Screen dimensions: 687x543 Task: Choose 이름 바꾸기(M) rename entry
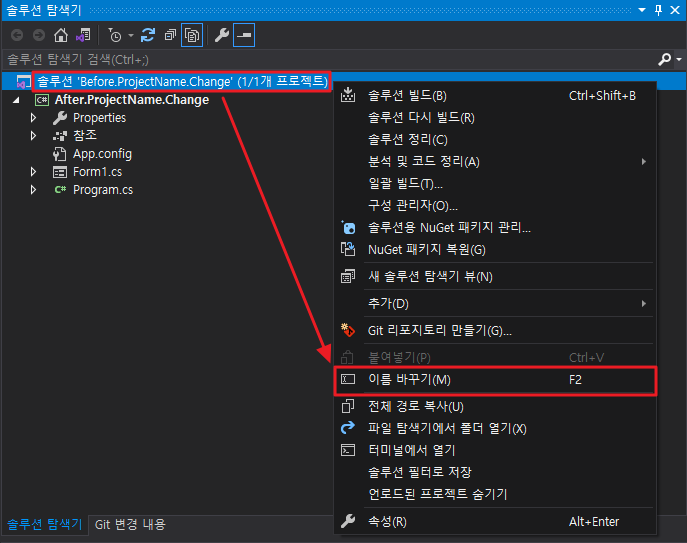[495, 380]
